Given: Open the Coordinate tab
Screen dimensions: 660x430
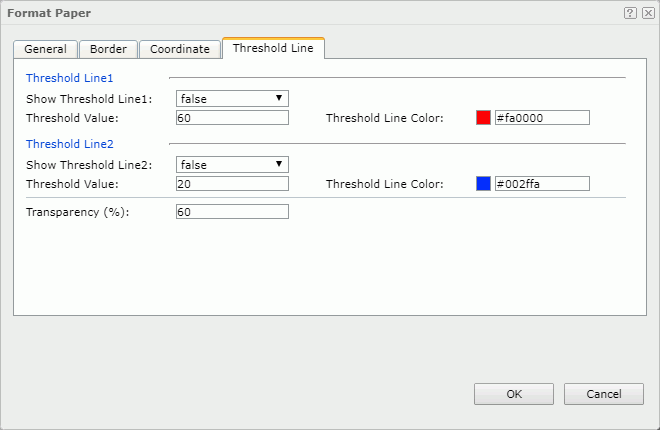Looking at the screenshot, I should pos(180,49).
